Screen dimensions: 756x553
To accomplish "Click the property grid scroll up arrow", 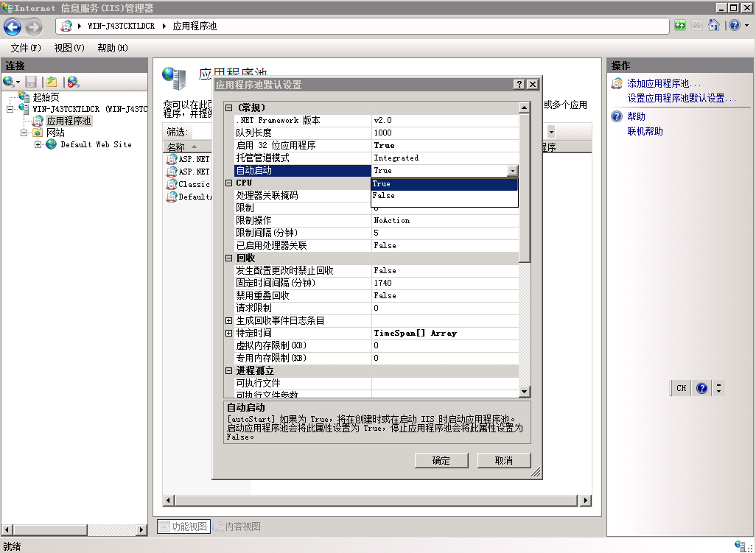I will point(525,108).
